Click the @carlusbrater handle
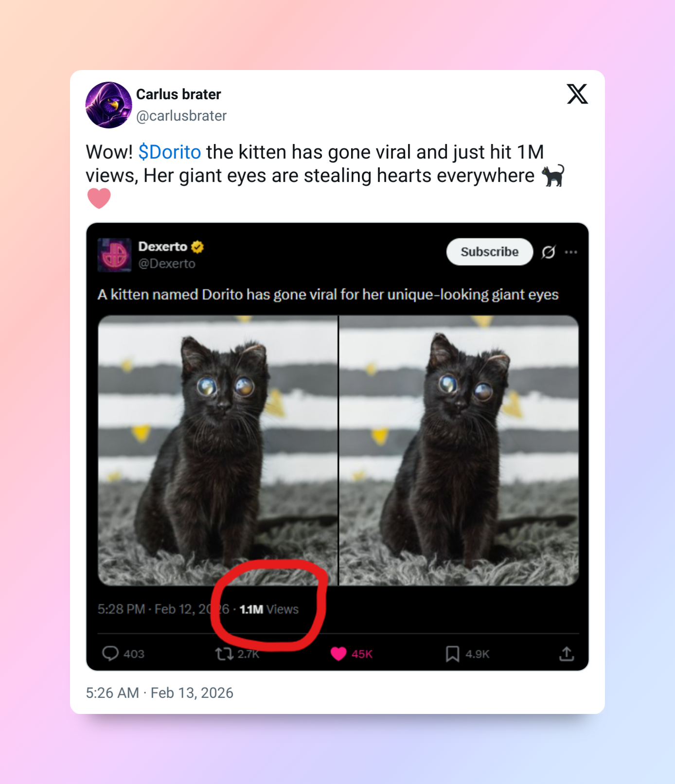The height and width of the screenshot is (784, 675). coord(181,116)
